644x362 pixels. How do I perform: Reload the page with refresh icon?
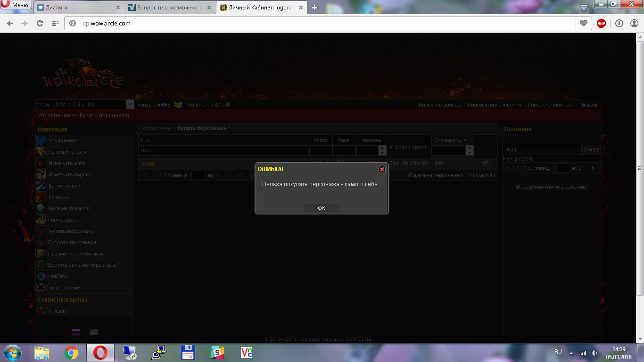(40, 23)
